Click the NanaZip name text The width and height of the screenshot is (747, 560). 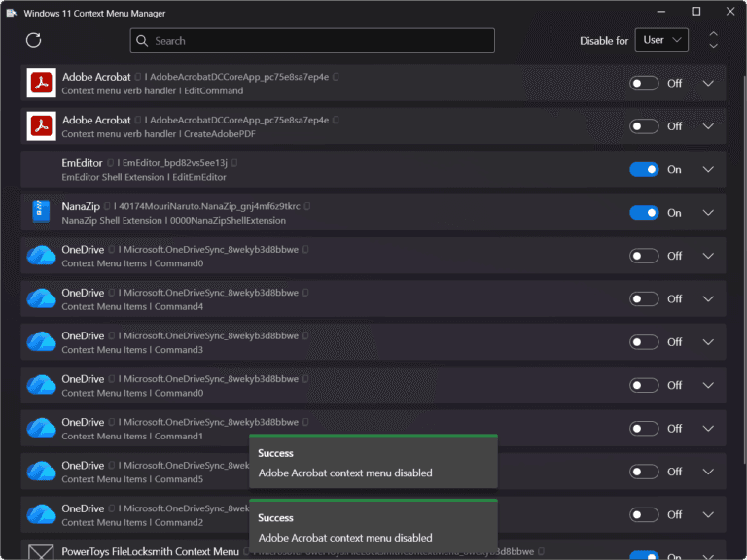point(81,206)
